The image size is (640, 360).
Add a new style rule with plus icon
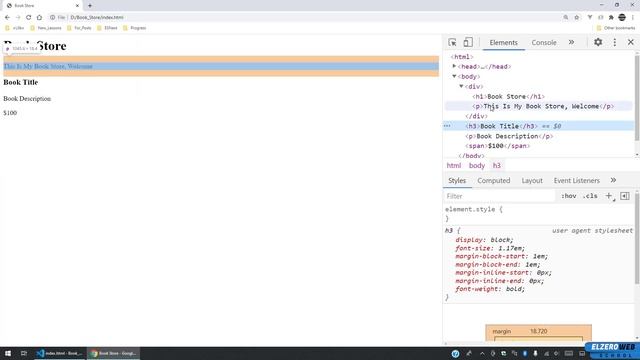click(x=609, y=196)
